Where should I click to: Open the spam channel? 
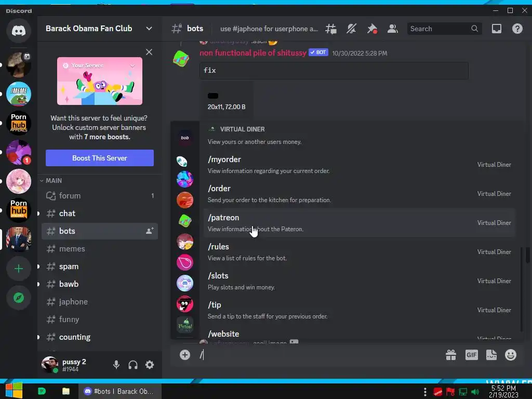pos(100,267)
